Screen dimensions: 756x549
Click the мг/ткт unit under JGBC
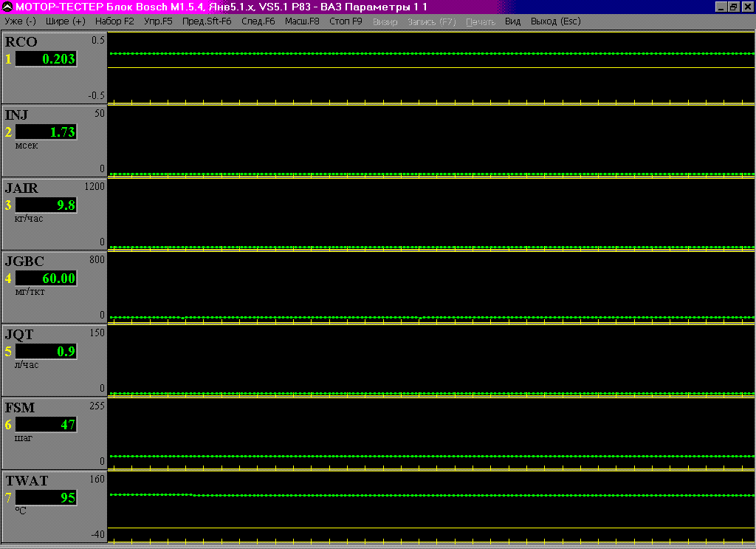30,292
